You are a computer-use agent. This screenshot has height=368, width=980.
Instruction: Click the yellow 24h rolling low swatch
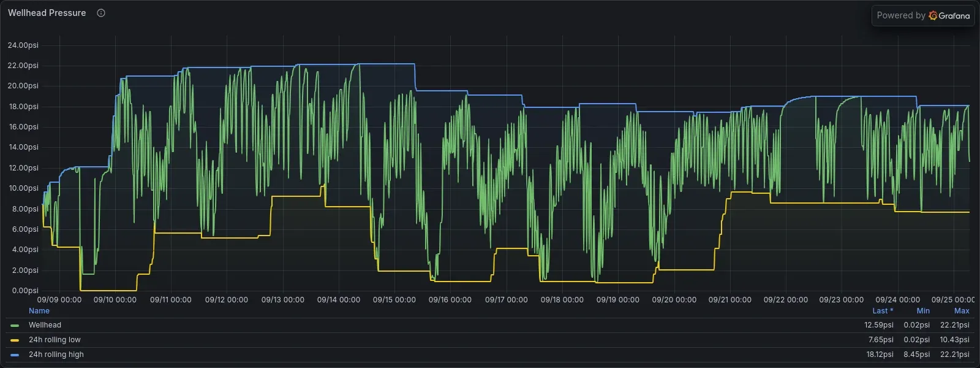click(x=15, y=340)
